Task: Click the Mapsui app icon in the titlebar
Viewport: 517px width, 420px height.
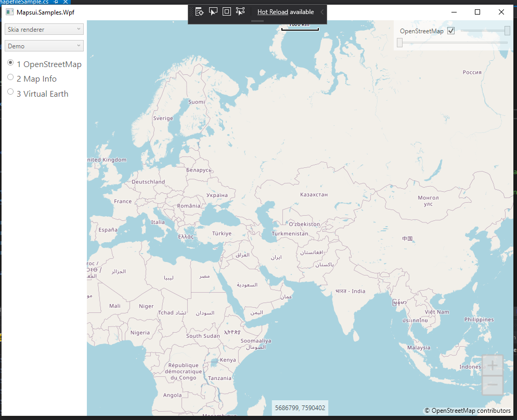Action: click(9, 11)
